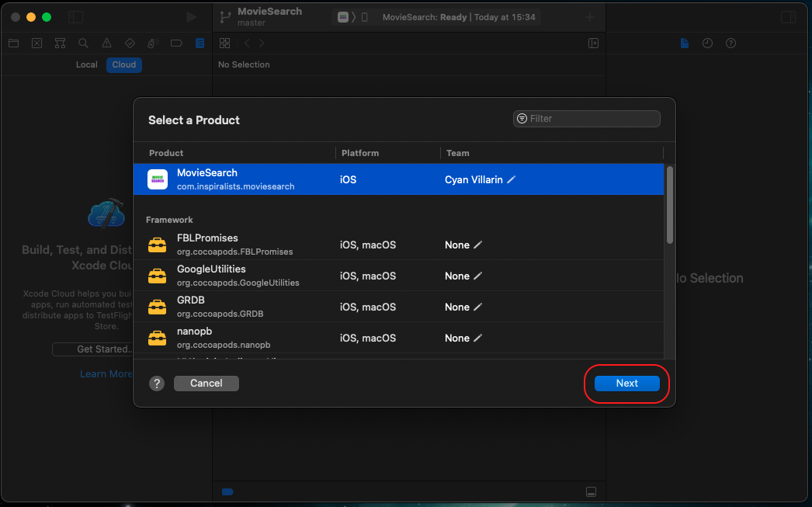812x507 pixels.
Task: Click the plus Library button in toolbar
Action: [590, 17]
